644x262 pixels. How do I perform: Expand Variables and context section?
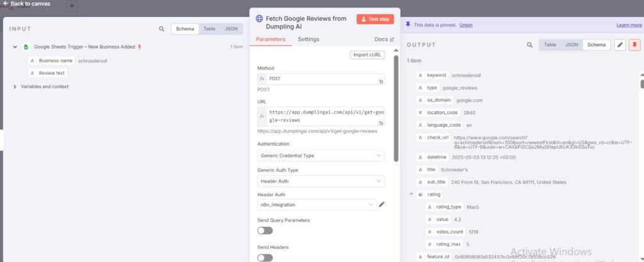(x=15, y=87)
